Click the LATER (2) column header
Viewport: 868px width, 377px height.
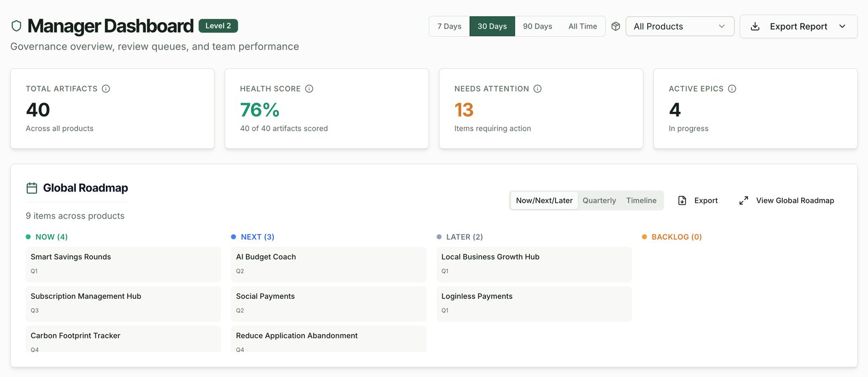[x=464, y=237]
